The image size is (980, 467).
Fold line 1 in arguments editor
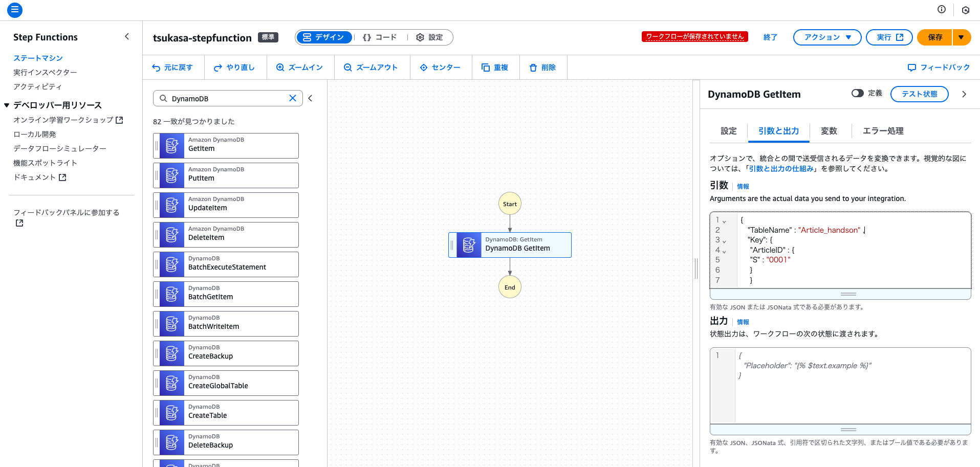point(724,221)
